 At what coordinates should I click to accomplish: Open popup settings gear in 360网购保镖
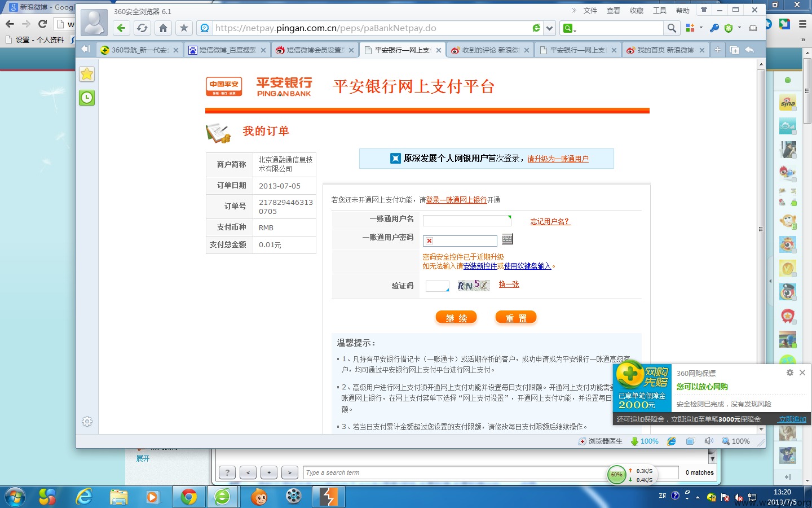click(790, 373)
